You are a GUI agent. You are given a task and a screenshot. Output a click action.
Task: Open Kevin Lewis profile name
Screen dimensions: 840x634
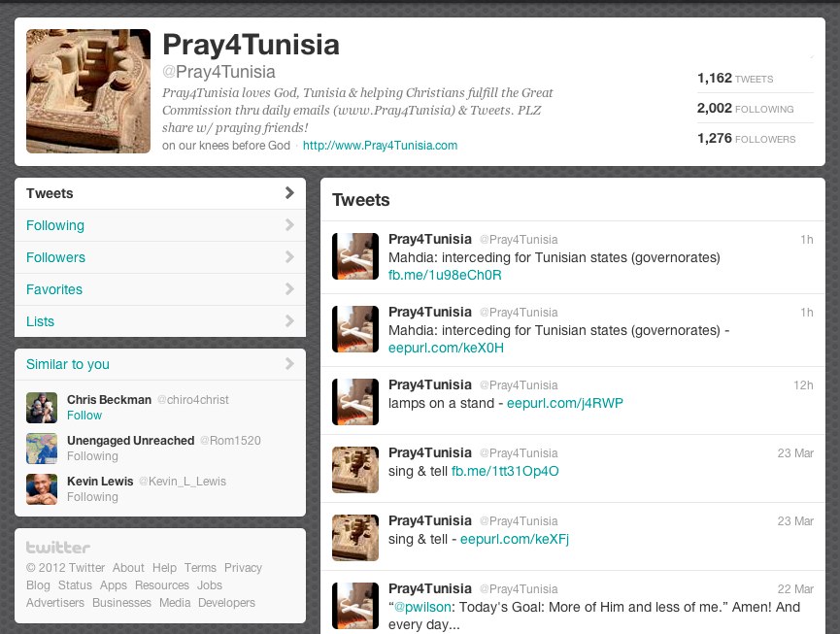[x=100, y=482]
